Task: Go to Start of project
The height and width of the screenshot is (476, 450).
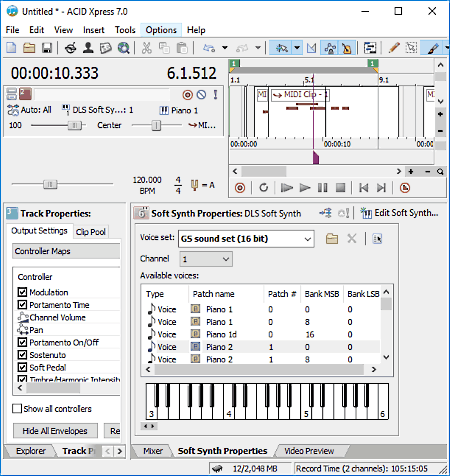Action: (x=364, y=188)
